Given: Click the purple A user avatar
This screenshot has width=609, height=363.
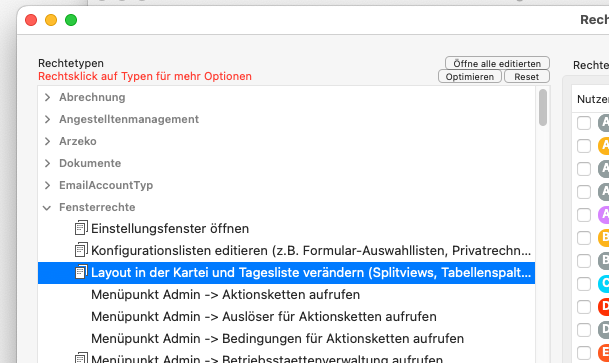Looking at the screenshot, I should 604,215.
